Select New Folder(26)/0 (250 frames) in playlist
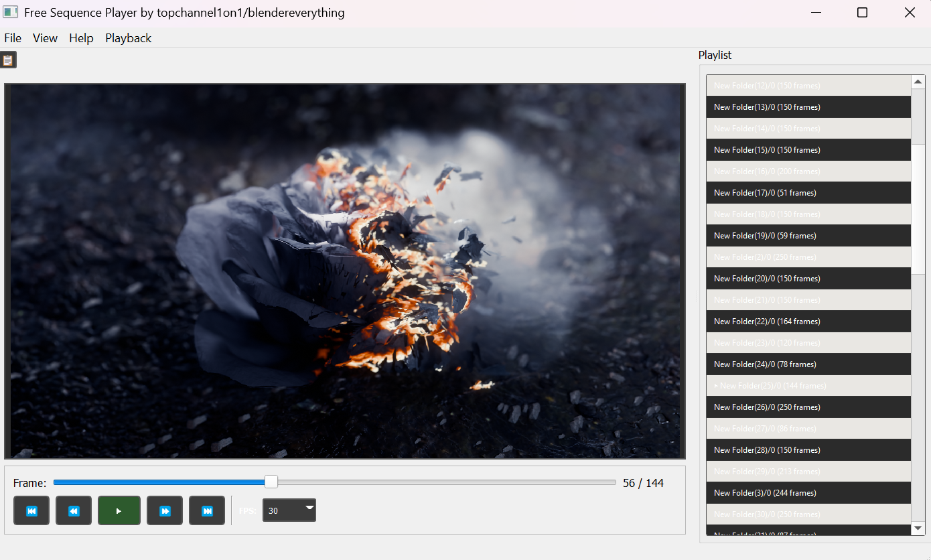Viewport: 931px width, 560px height. (x=808, y=407)
